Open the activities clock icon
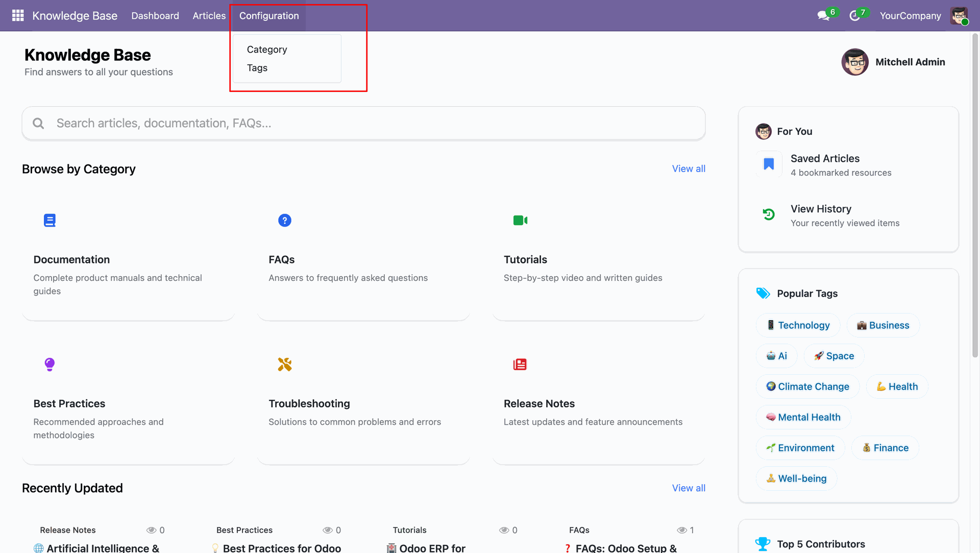 coord(854,16)
